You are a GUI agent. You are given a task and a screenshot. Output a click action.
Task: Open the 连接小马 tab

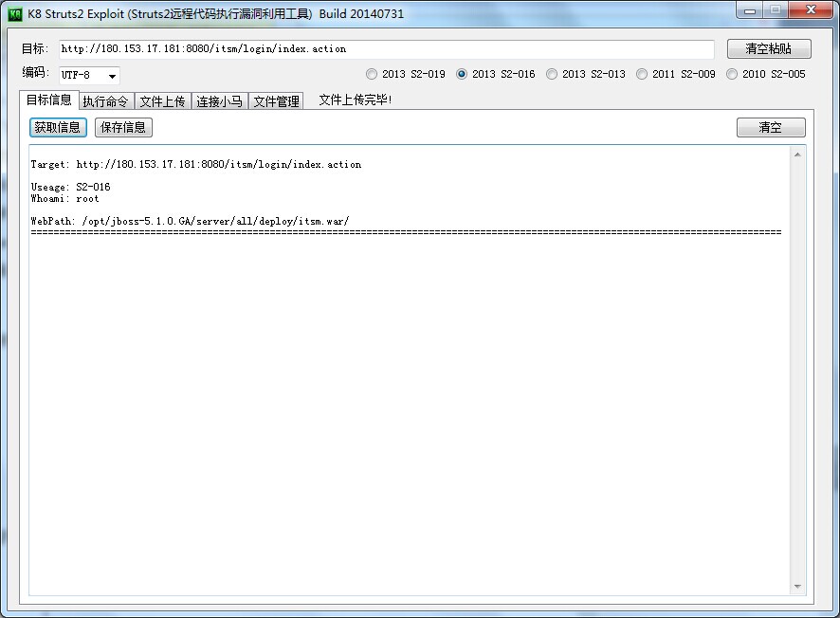(x=219, y=101)
